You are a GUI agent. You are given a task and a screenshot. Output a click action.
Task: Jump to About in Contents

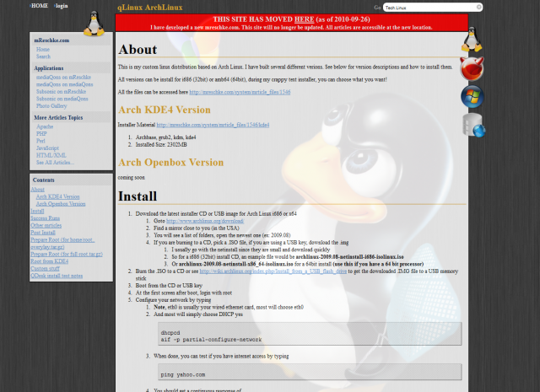tap(37, 190)
